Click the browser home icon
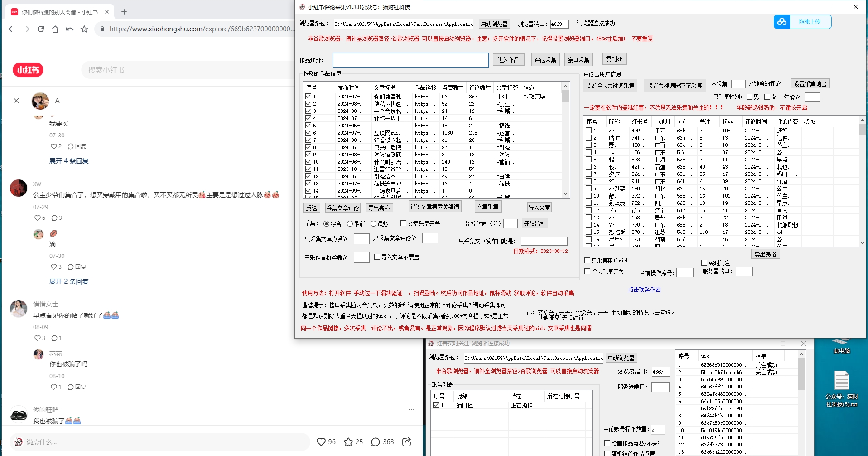Image resolution: width=868 pixels, height=456 pixels. (x=55, y=29)
